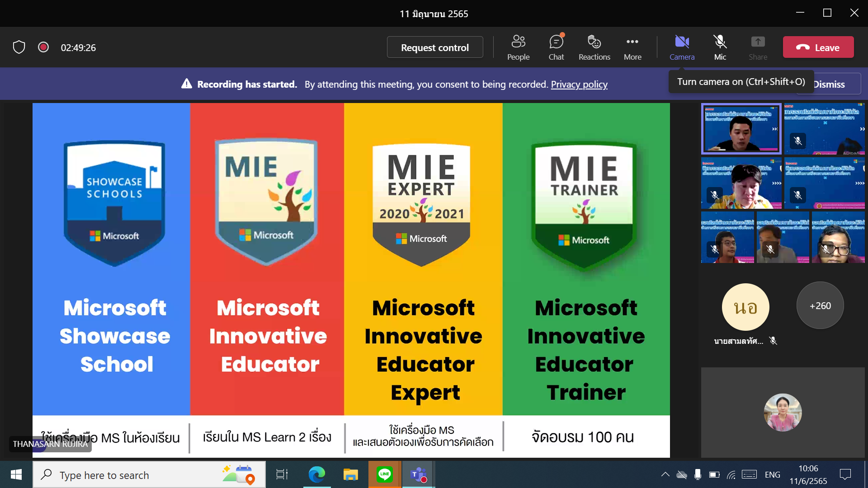This screenshot has width=868, height=488.
Task: Click the MIE Trainer badge
Action: (584, 206)
